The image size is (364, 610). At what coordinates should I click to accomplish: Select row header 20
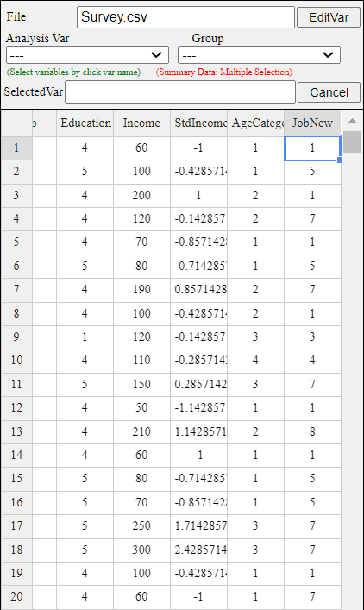tap(16, 597)
